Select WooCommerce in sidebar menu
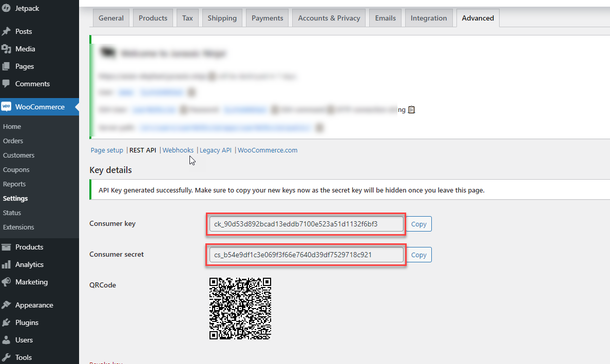 pyautogui.click(x=40, y=107)
